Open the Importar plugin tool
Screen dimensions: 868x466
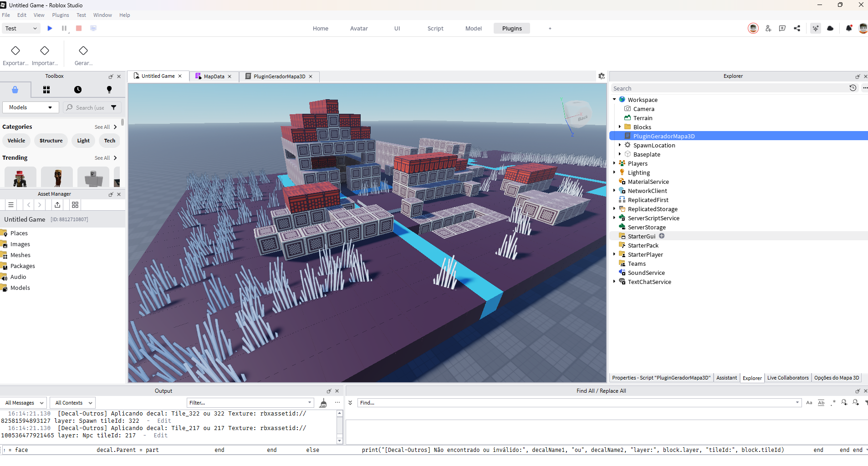tap(45, 54)
